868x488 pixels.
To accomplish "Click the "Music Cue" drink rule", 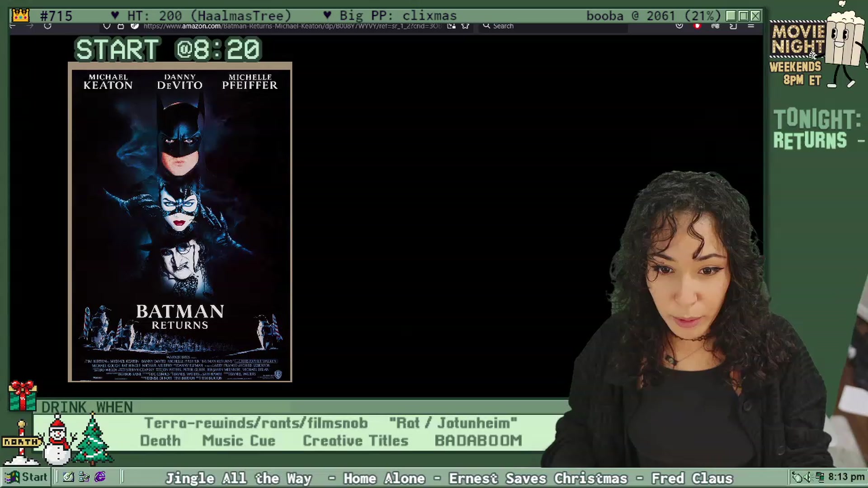I will coord(239,441).
